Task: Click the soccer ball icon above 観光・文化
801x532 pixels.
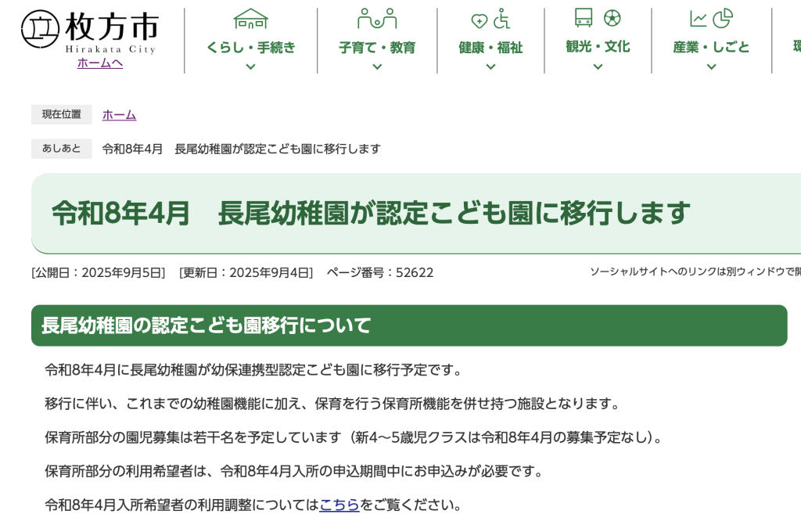Action: point(612,18)
